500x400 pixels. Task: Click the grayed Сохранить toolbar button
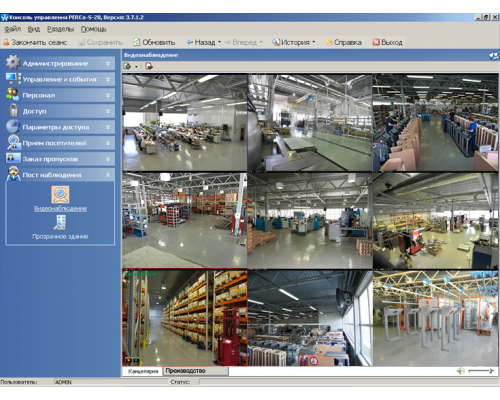coord(100,42)
